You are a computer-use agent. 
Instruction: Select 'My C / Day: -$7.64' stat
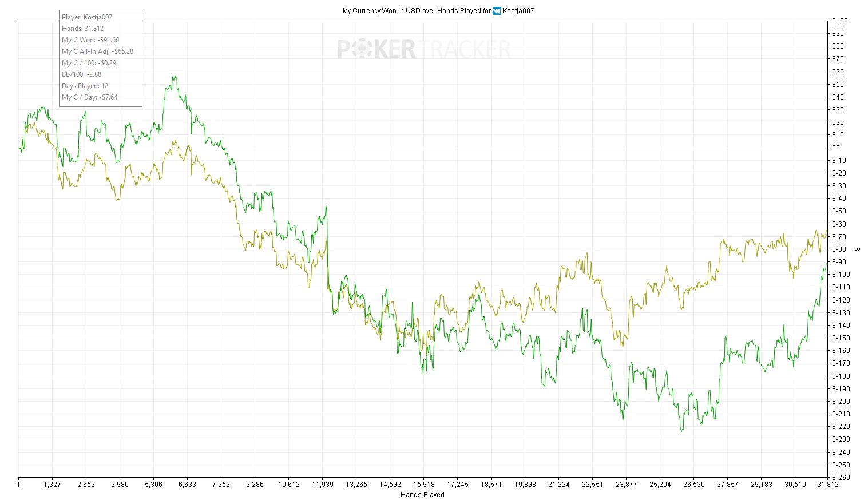point(90,97)
